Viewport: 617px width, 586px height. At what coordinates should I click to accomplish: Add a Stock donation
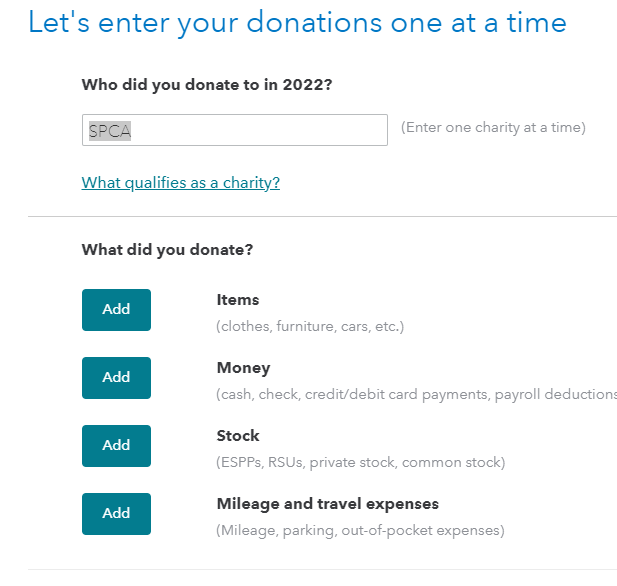click(116, 446)
